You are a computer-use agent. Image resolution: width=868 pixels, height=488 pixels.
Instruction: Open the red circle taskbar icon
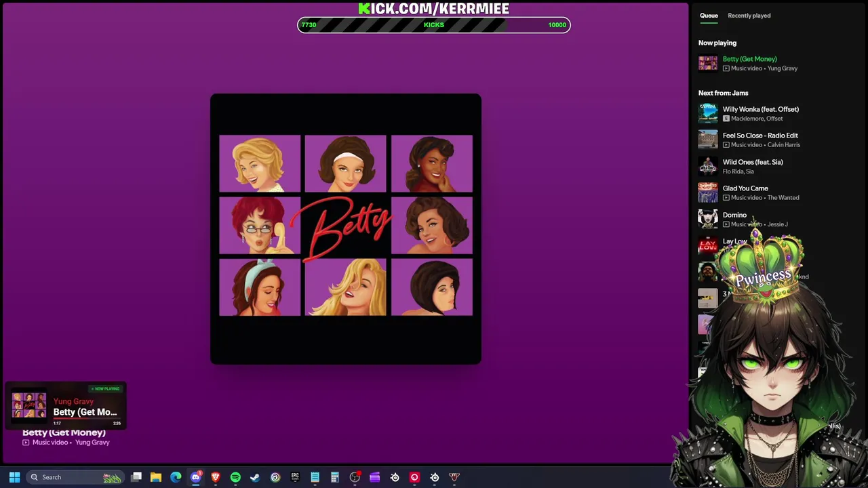[x=414, y=477]
